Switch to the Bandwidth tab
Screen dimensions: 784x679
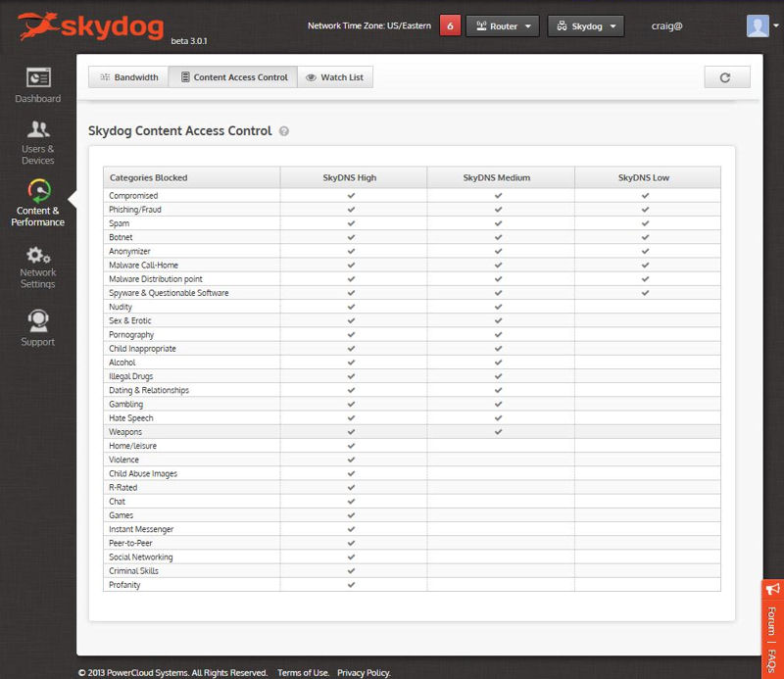click(128, 77)
